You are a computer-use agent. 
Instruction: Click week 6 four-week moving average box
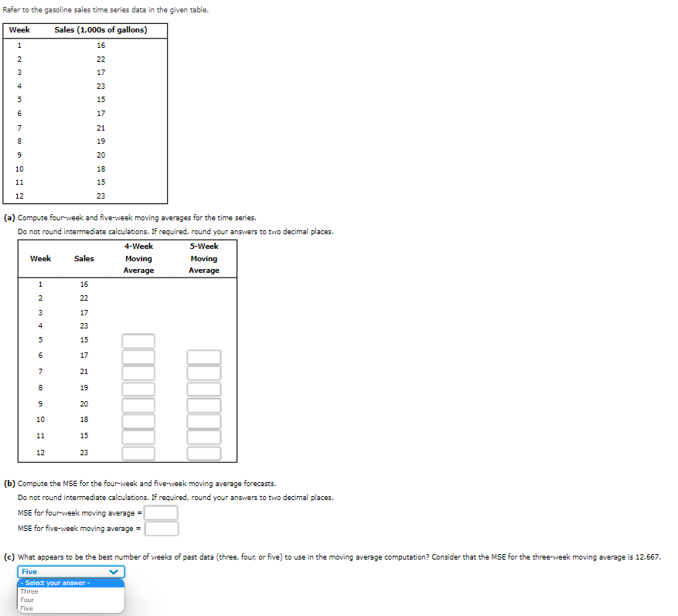(x=138, y=356)
